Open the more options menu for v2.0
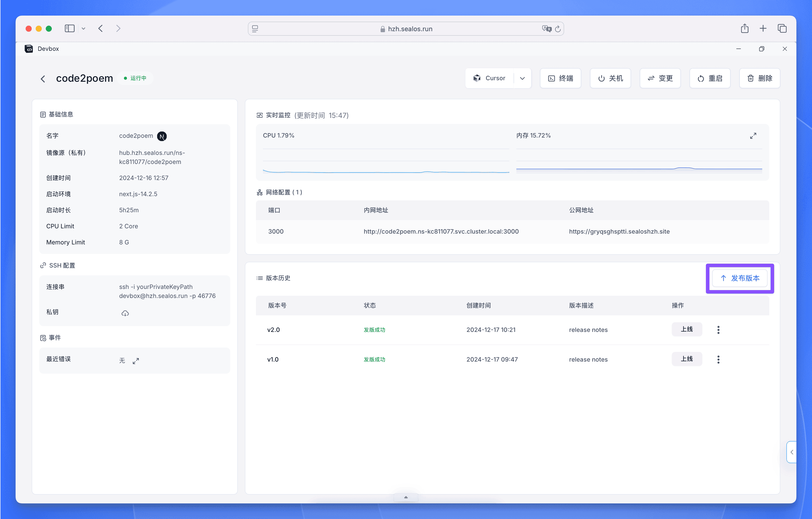 tap(718, 330)
